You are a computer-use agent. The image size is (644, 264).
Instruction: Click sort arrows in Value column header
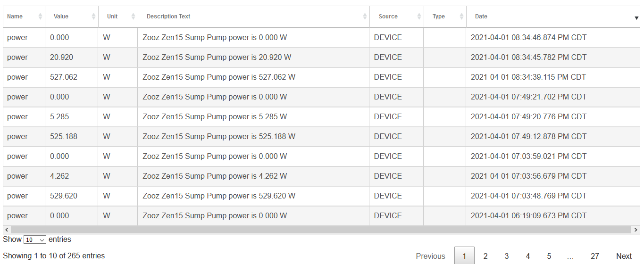click(93, 16)
